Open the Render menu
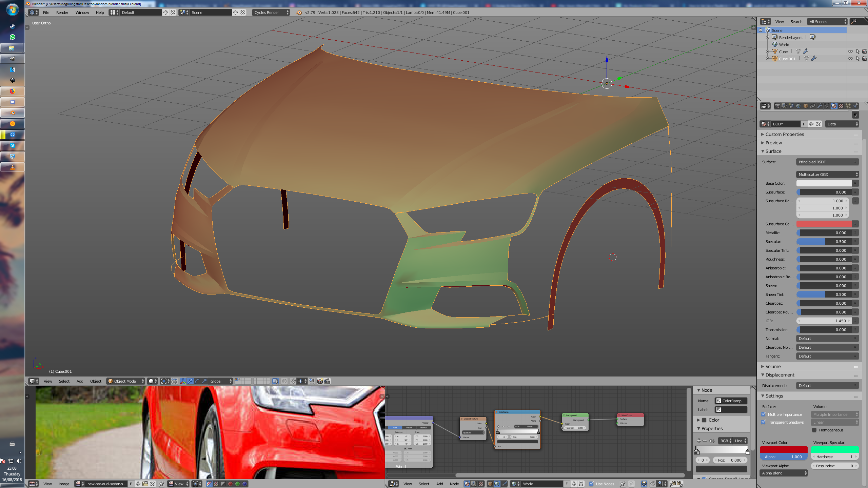Viewport: 868px width, 488px height. (62, 13)
